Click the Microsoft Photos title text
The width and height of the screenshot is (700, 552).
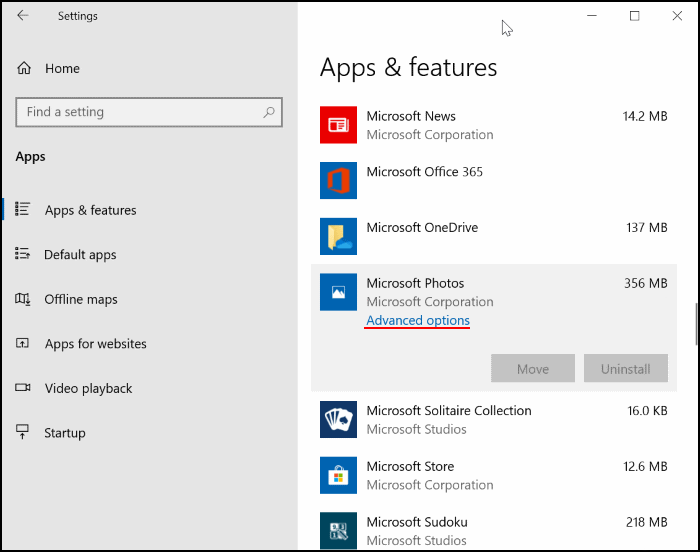tap(415, 283)
